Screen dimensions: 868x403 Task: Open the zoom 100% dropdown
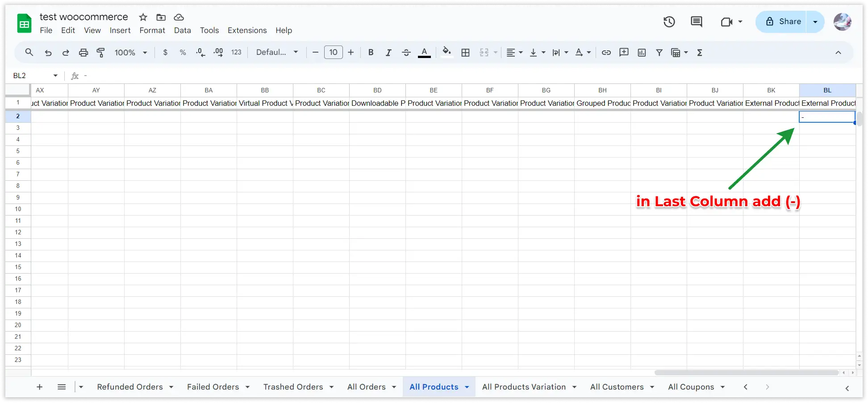[x=130, y=53]
